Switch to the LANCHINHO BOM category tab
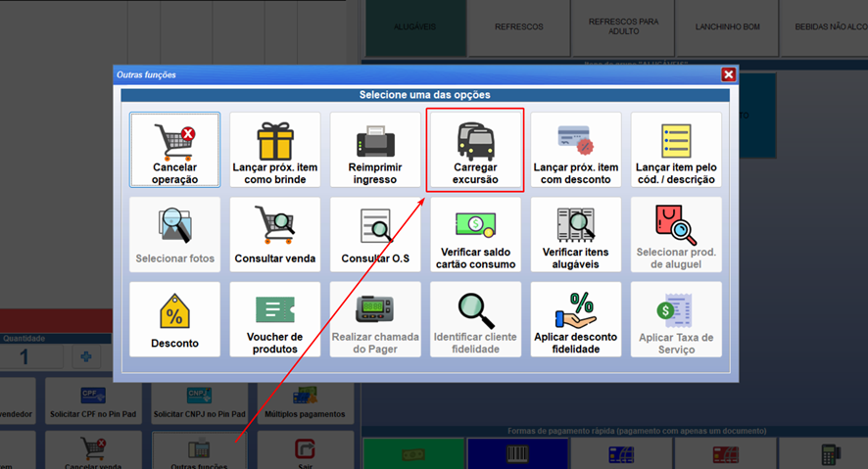 click(728, 27)
